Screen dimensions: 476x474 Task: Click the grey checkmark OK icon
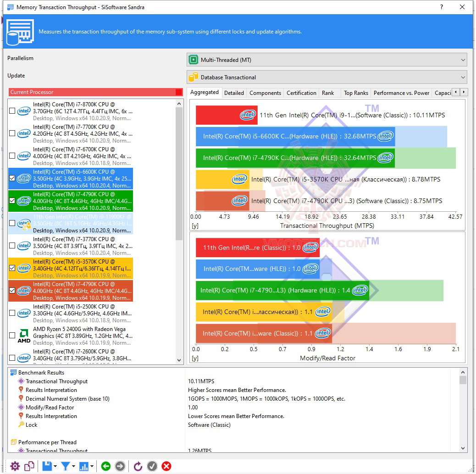pos(152,466)
